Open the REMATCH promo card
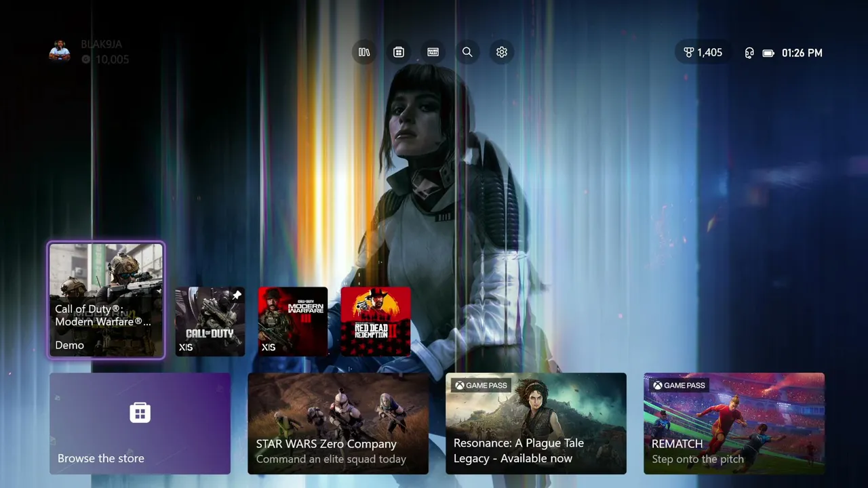Screen dimensions: 868x488 tap(734, 424)
